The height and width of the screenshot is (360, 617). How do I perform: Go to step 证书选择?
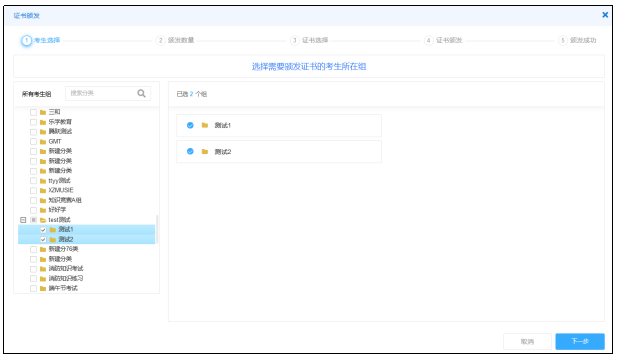(x=310, y=40)
